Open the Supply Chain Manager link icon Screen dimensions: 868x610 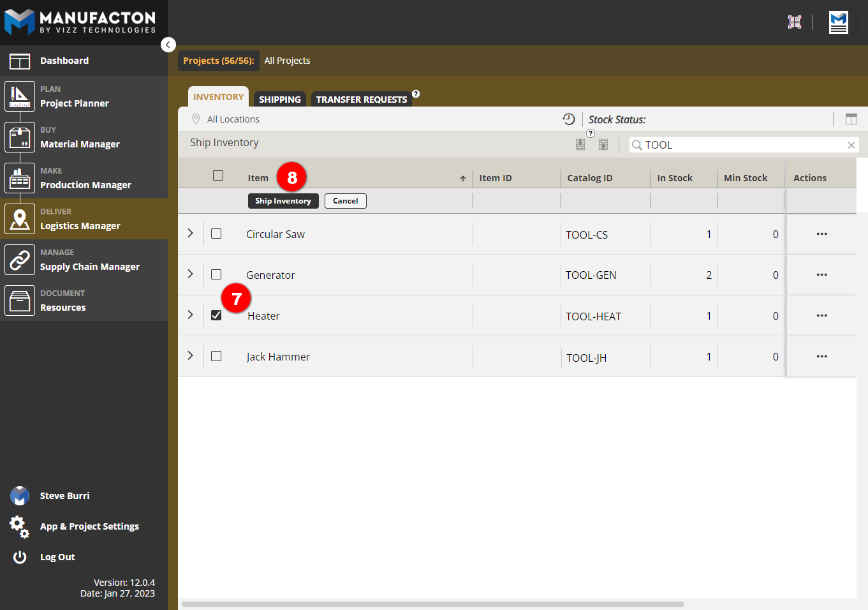tap(20, 260)
